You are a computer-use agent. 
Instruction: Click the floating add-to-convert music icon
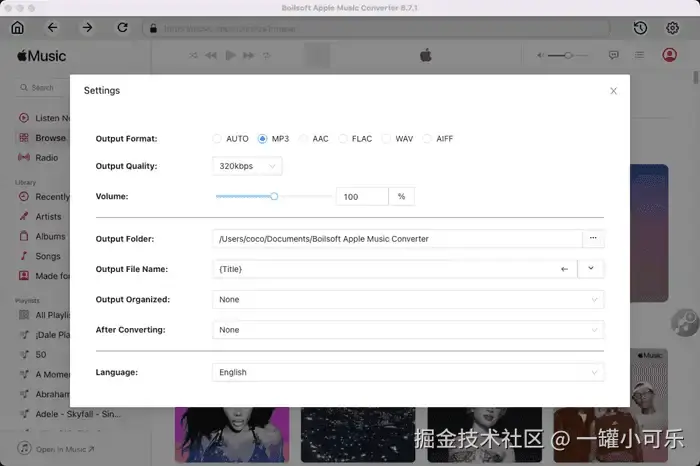(685, 322)
